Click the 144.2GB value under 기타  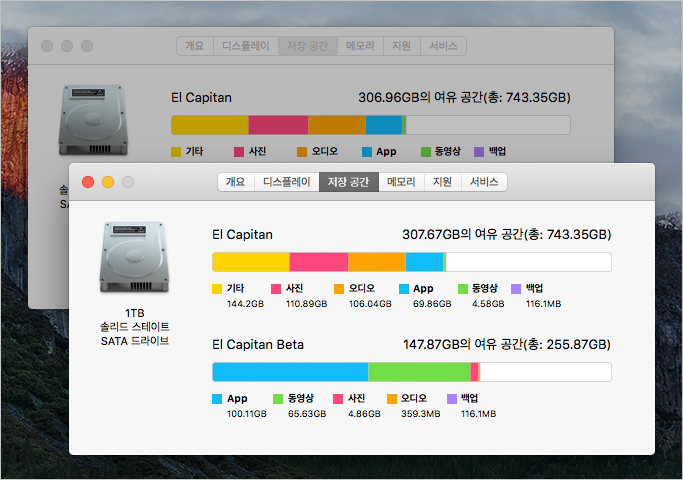click(245, 304)
